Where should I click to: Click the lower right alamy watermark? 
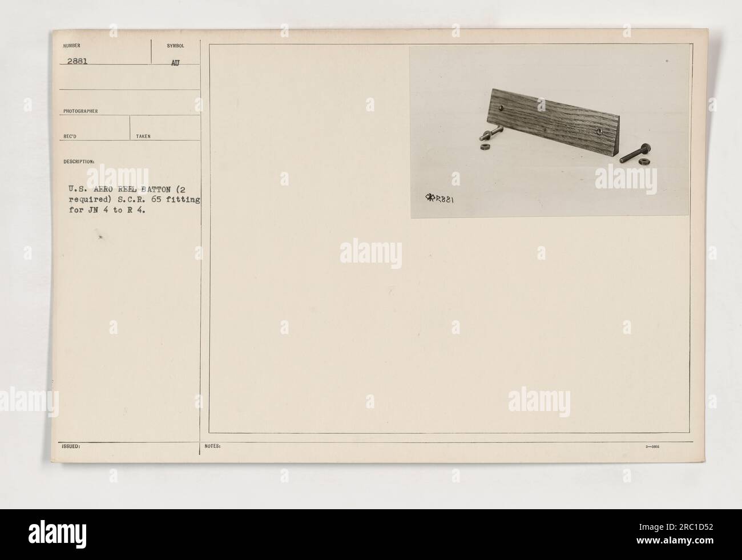[539, 400]
